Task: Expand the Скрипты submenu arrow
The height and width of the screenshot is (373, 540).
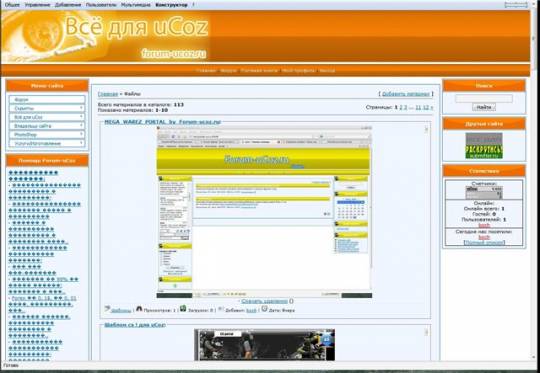Action: pyautogui.click(x=82, y=108)
